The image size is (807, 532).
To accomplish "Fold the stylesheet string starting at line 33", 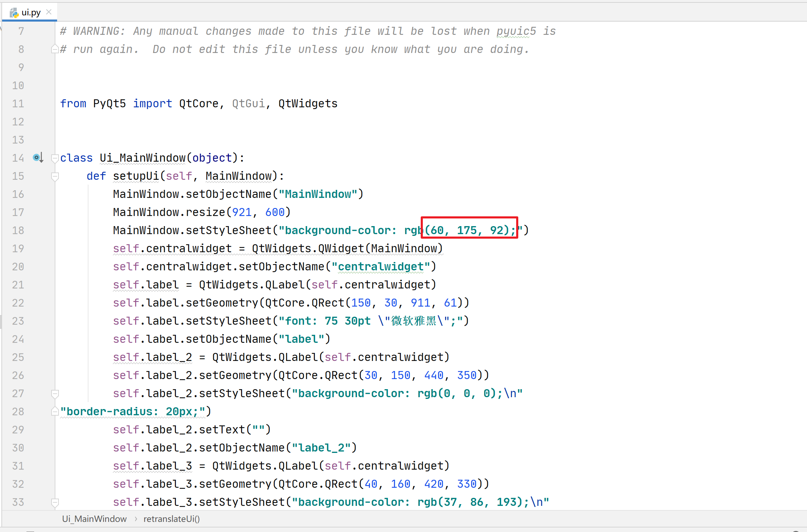I will (55, 502).
